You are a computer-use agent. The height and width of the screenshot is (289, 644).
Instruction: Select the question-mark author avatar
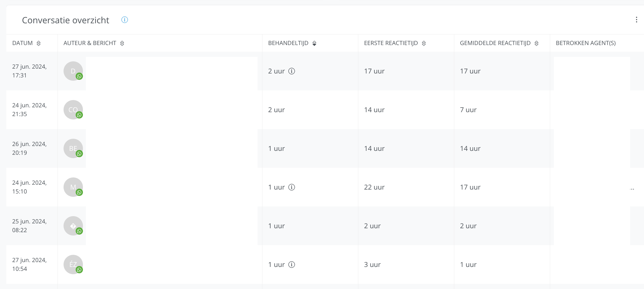click(x=73, y=226)
